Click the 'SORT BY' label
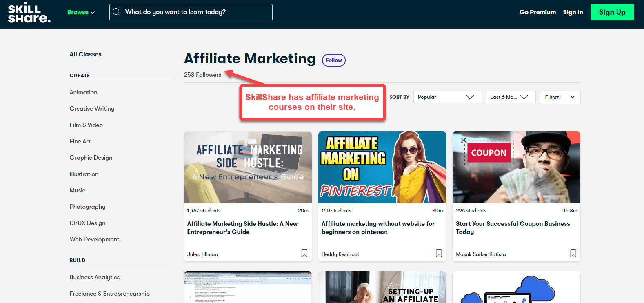Viewport: 644px width, 303px height. [x=399, y=97]
